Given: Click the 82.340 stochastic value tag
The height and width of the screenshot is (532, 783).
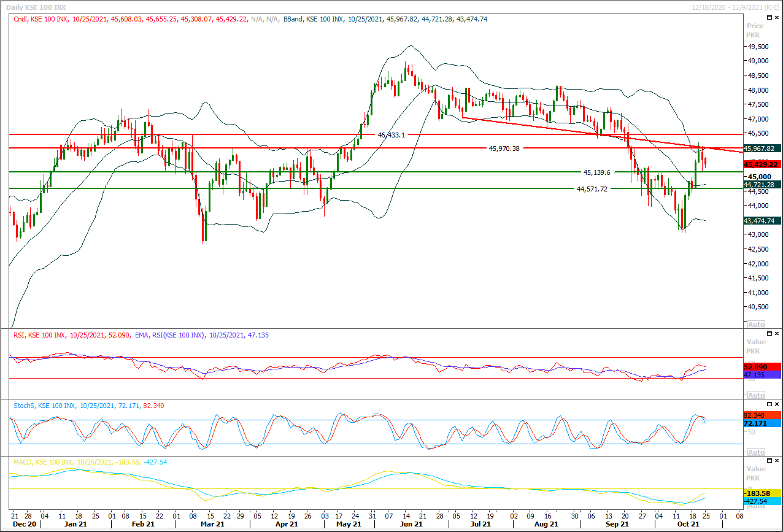Looking at the screenshot, I should (762, 415).
